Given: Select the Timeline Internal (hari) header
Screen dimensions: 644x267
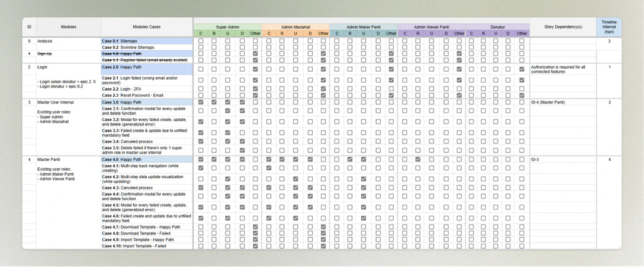Looking at the screenshot, I should click(x=609, y=27).
